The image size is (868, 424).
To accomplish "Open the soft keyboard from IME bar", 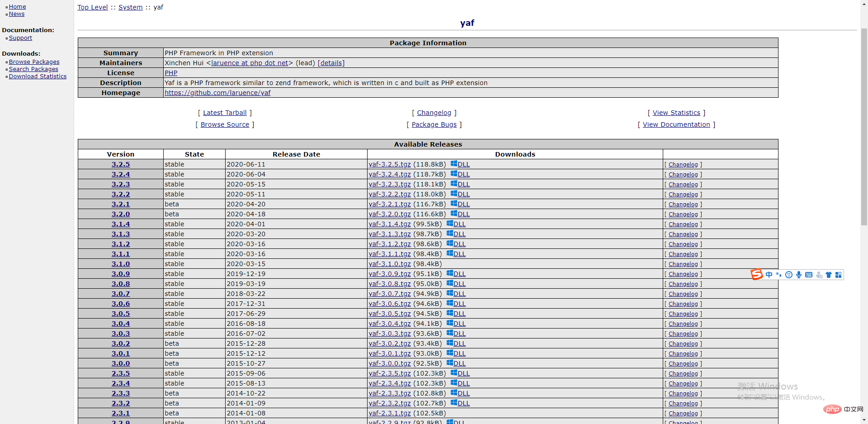I will 809,275.
